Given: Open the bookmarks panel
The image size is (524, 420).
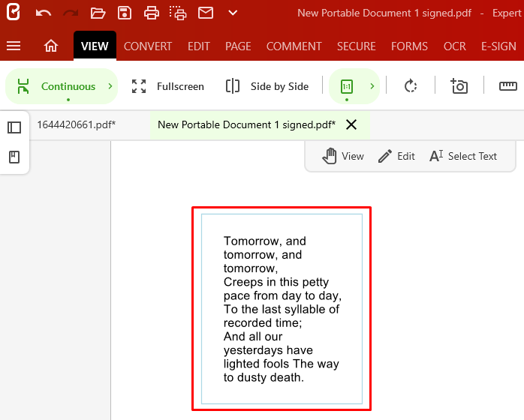Looking at the screenshot, I should click(14, 157).
